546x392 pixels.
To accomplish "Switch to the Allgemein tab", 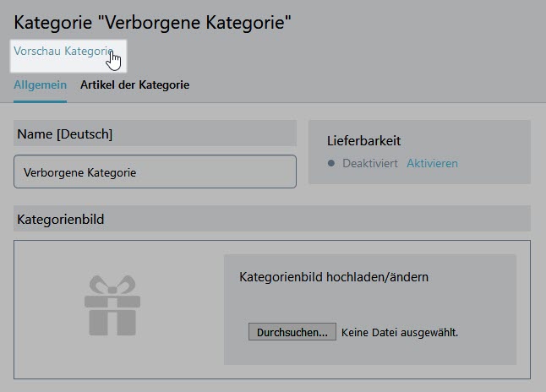I will click(40, 85).
